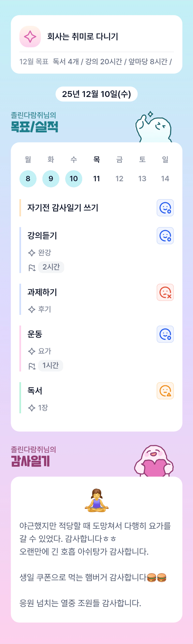Click the flag icon beside the 2시간 badge

tap(32, 268)
